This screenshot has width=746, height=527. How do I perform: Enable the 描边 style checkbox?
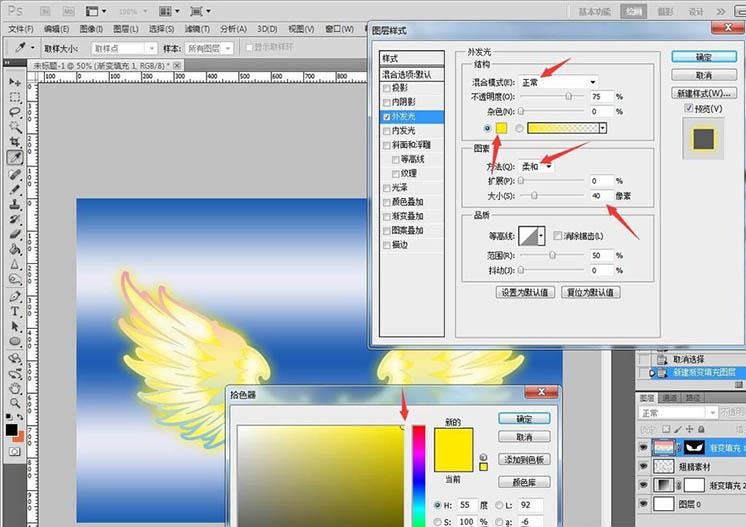(387, 245)
